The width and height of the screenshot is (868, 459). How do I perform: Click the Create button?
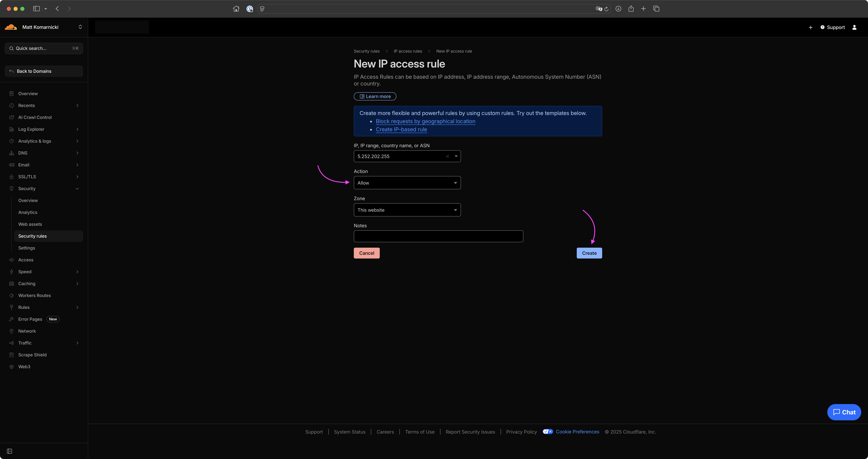[589, 253]
